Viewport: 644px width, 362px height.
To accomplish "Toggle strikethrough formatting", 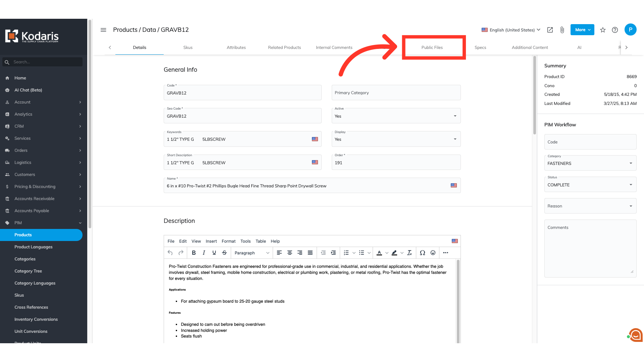I will pyautogui.click(x=224, y=253).
